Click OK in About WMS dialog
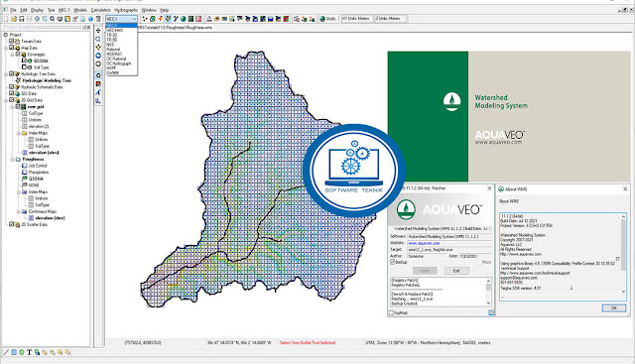This screenshot has height=364, width=635. (x=613, y=308)
